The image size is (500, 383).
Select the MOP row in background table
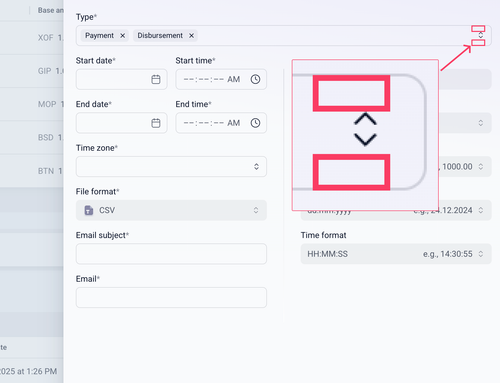pos(32,104)
